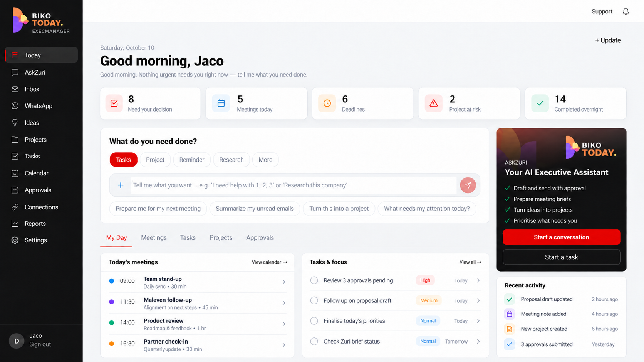Click the Connections link icon
This screenshot has width=644, height=362.
point(15,207)
